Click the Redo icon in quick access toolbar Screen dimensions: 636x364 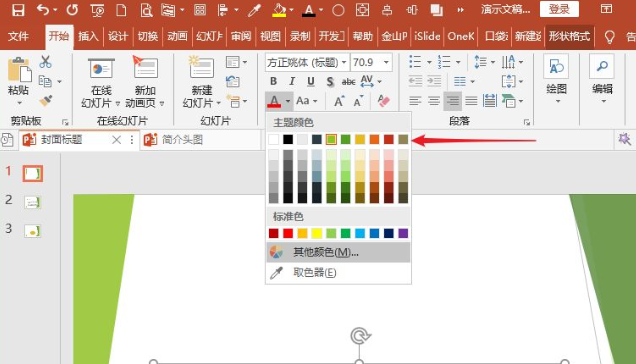(x=72, y=9)
